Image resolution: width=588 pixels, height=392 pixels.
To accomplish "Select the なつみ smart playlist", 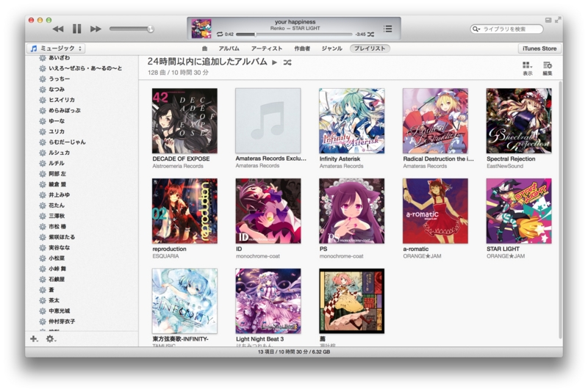I will [x=82, y=89].
